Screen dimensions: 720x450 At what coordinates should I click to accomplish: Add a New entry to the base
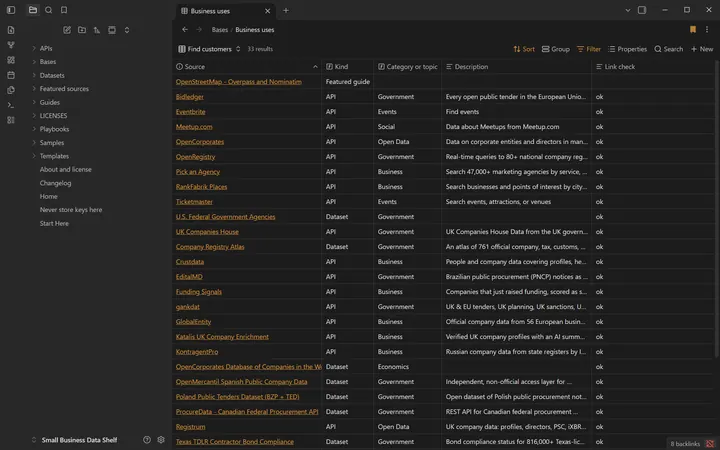click(x=702, y=49)
